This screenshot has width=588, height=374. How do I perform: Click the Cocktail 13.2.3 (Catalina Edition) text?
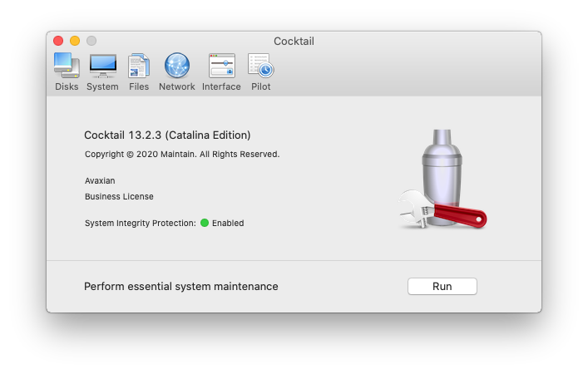[x=167, y=135]
